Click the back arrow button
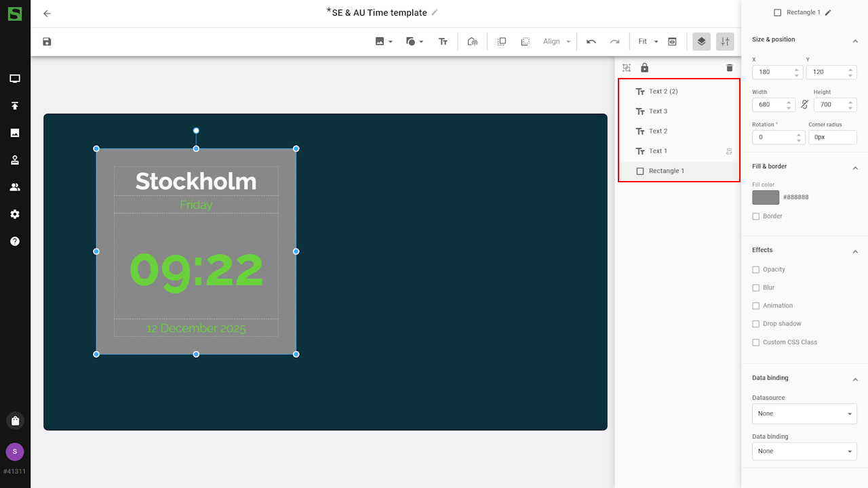This screenshot has width=868, height=488. (x=47, y=14)
